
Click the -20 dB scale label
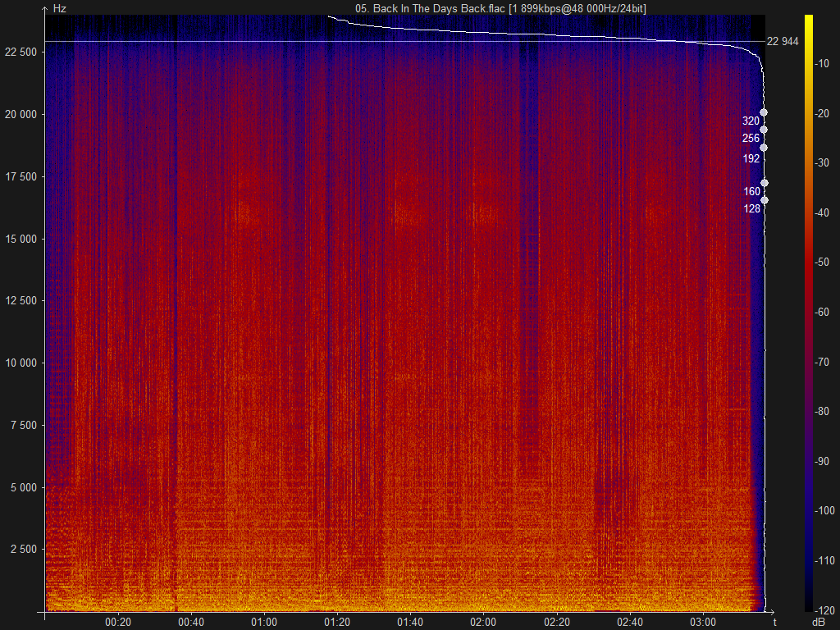(x=822, y=113)
